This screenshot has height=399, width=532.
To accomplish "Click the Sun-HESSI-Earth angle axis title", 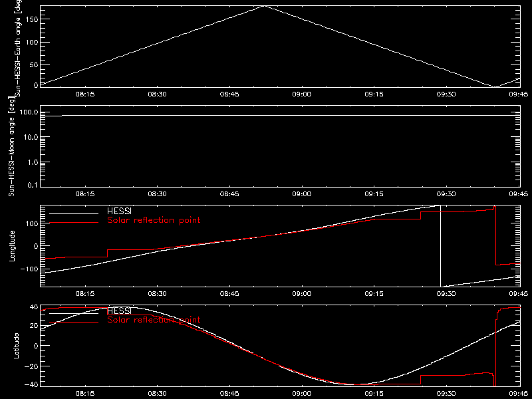I will pyautogui.click(x=18, y=49).
